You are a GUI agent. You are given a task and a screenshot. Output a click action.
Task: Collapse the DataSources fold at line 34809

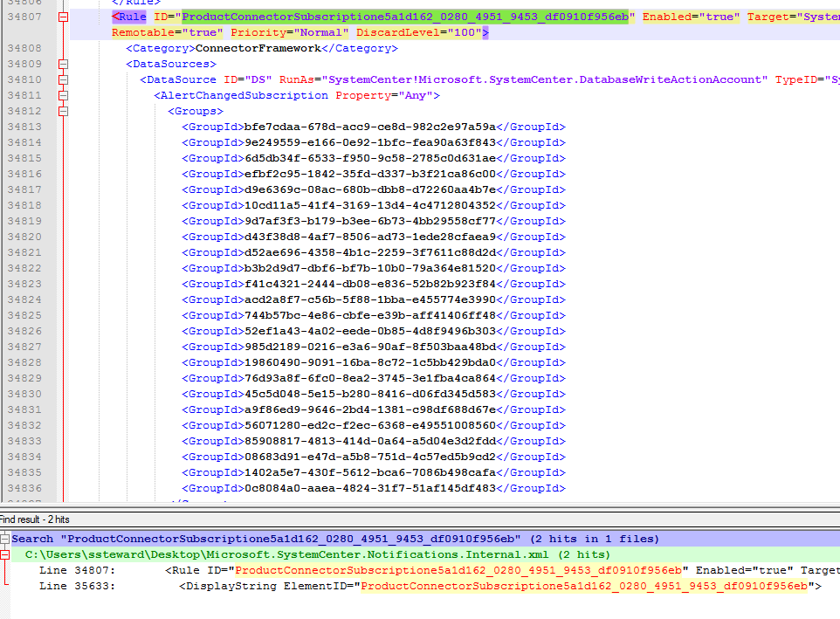pos(63,65)
